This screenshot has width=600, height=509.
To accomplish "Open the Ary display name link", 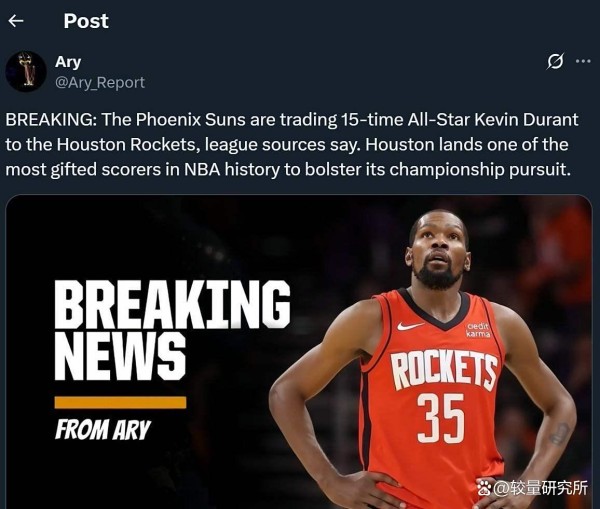I will point(68,62).
